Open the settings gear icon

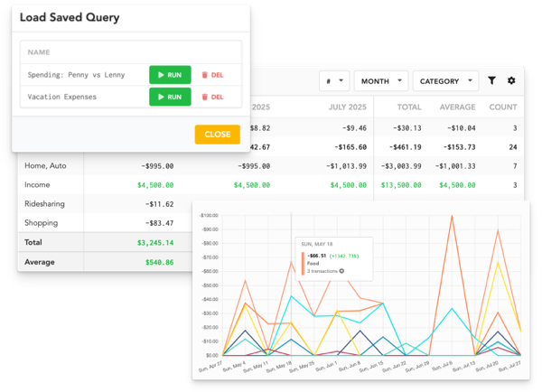tap(511, 80)
